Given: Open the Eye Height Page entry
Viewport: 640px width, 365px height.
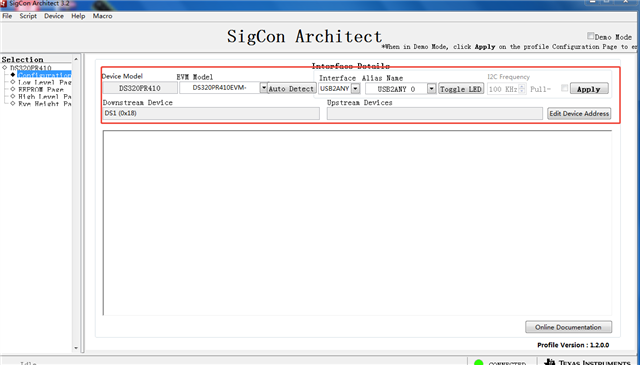Looking at the screenshot, I should (x=44, y=104).
